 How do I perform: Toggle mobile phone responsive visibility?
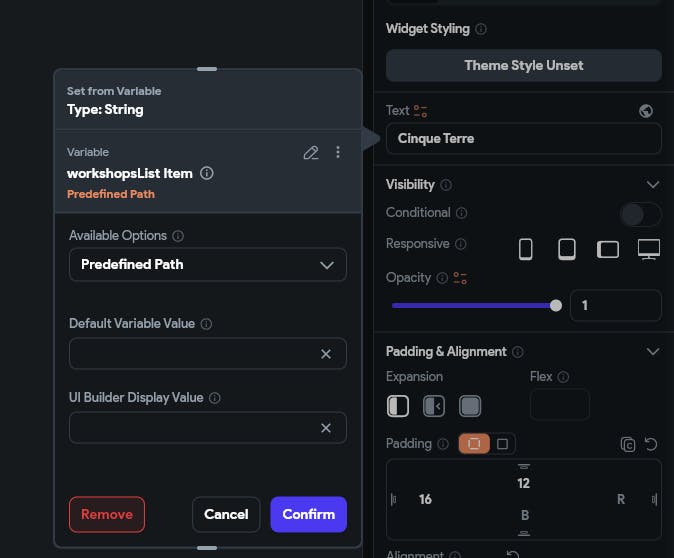click(526, 249)
